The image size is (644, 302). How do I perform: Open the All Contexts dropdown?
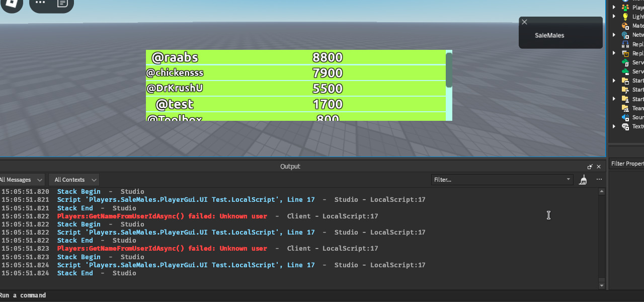(73, 180)
